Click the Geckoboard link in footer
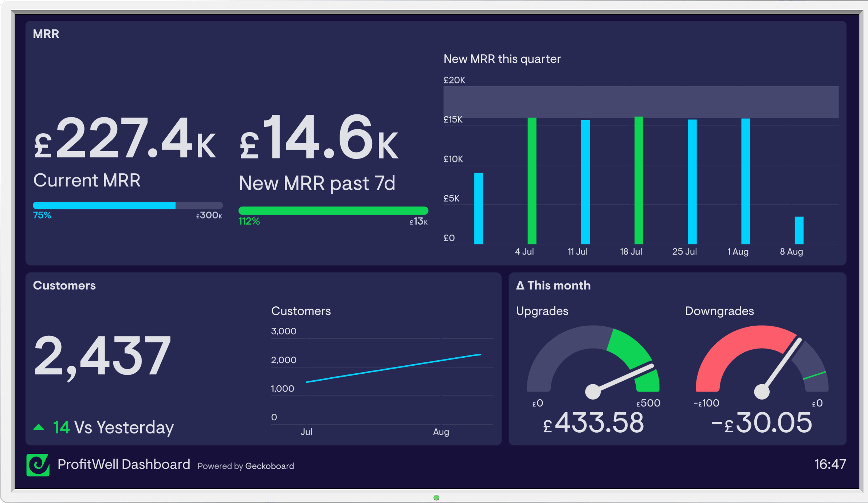868x503 pixels. pos(270,466)
